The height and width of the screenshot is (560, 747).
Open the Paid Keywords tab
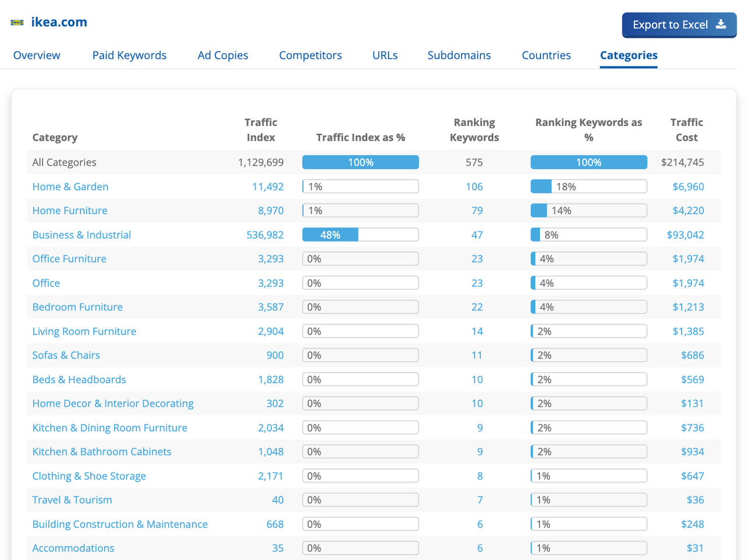point(130,55)
